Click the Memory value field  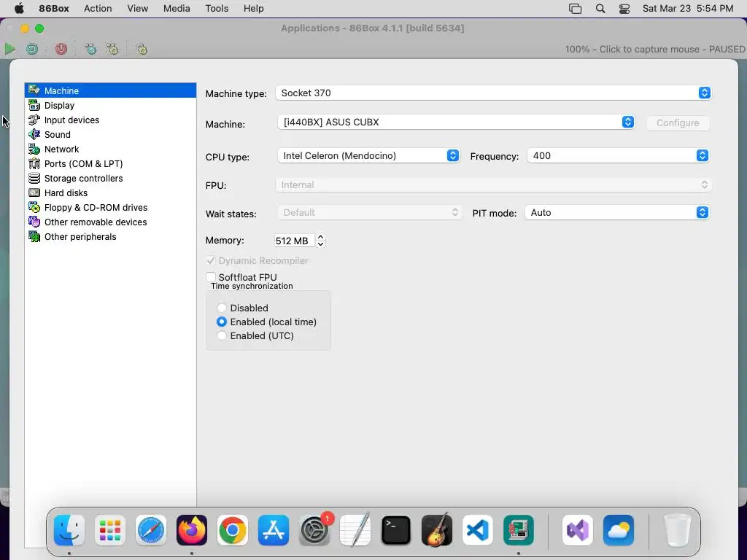point(294,241)
